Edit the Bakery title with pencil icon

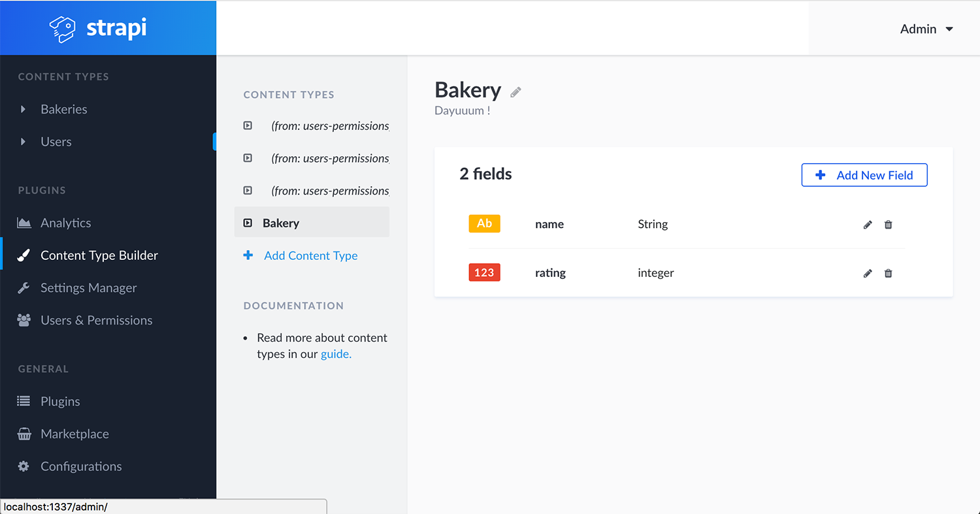click(x=515, y=91)
